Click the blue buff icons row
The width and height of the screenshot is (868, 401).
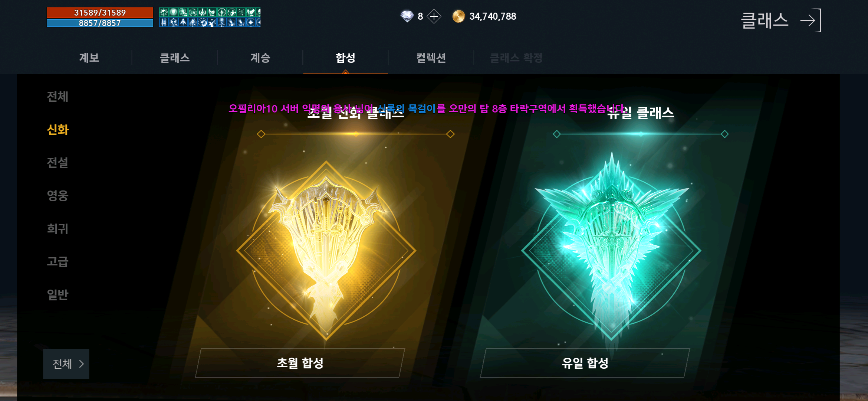pos(210,23)
